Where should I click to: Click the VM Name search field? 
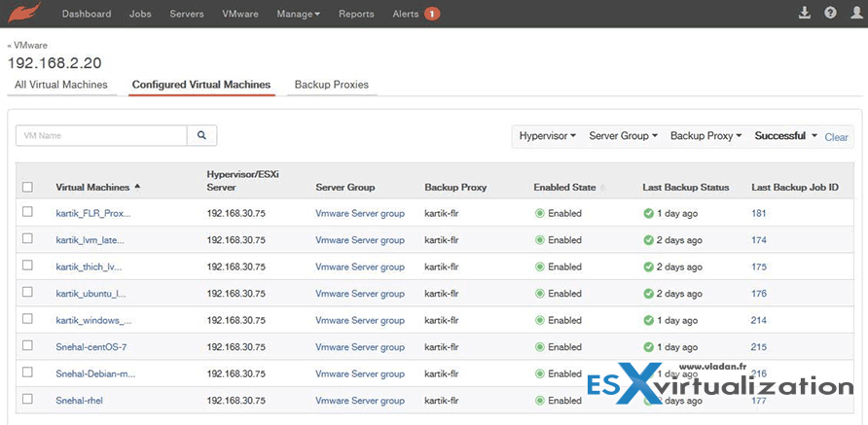[101, 135]
